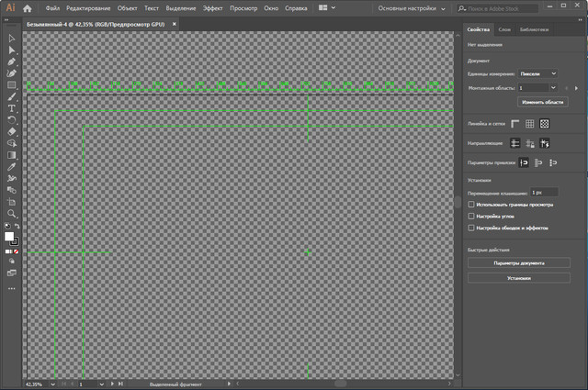This screenshot has height=390, width=588.
Task: Select the Rectangle tool
Action: [11, 85]
